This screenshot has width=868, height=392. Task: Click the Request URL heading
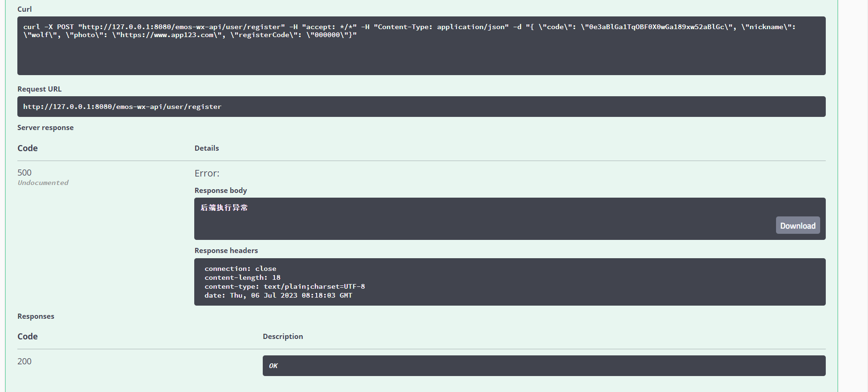(39, 89)
